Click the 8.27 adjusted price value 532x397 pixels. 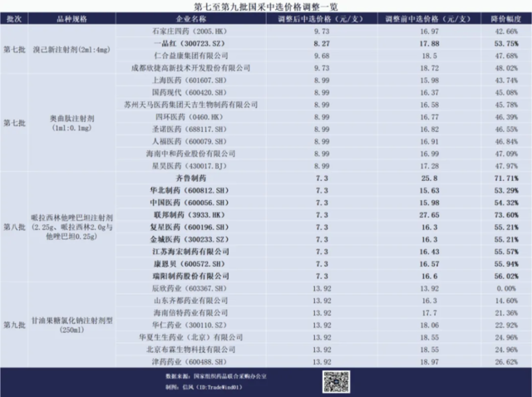(x=322, y=43)
